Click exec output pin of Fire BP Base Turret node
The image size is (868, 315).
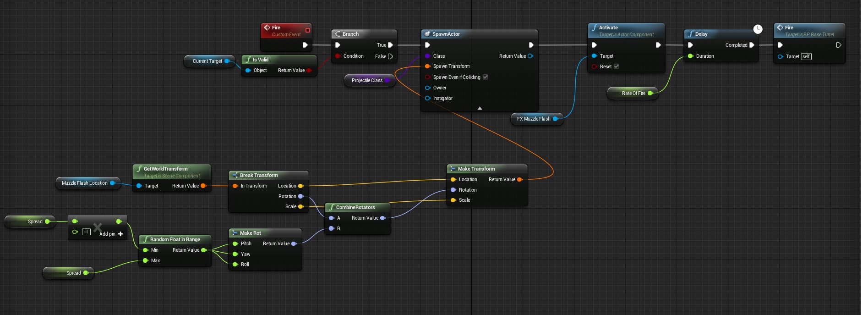point(839,45)
